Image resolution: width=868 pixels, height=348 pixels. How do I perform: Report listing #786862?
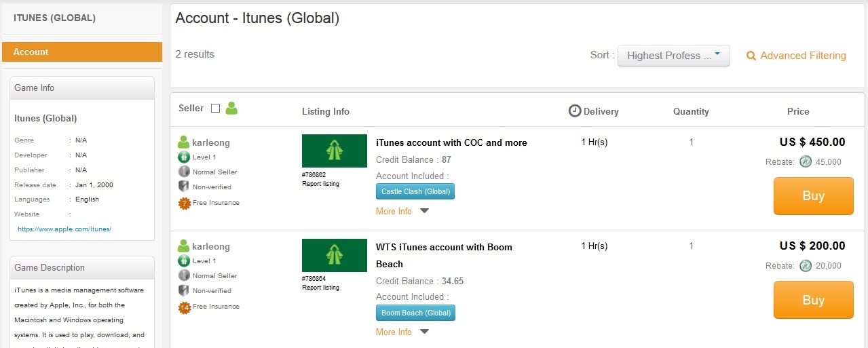coord(320,184)
